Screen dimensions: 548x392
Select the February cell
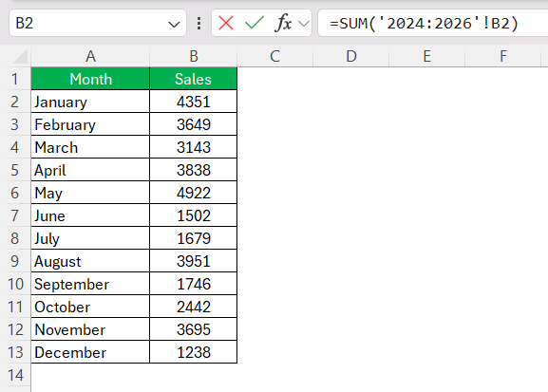pyautogui.click(x=90, y=124)
